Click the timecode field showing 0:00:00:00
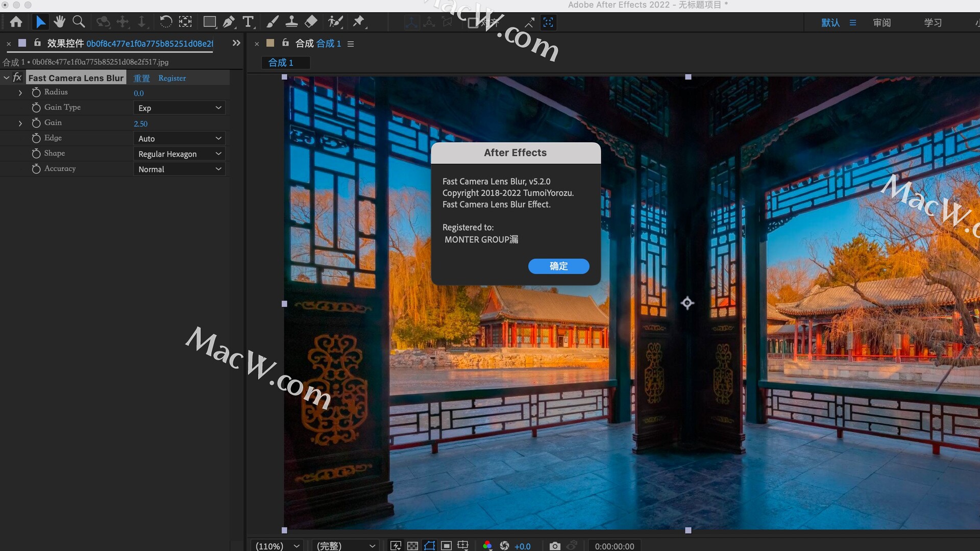The height and width of the screenshot is (551, 980). pyautogui.click(x=615, y=546)
